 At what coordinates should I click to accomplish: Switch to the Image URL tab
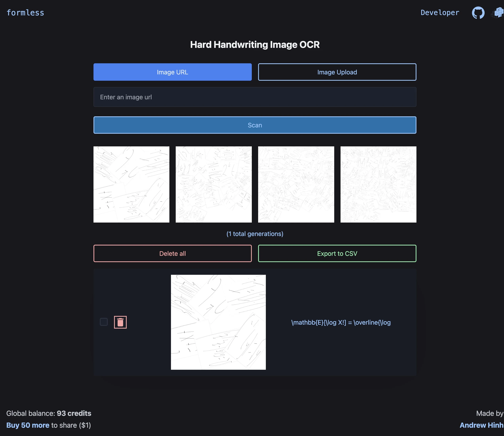pyautogui.click(x=173, y=72)
